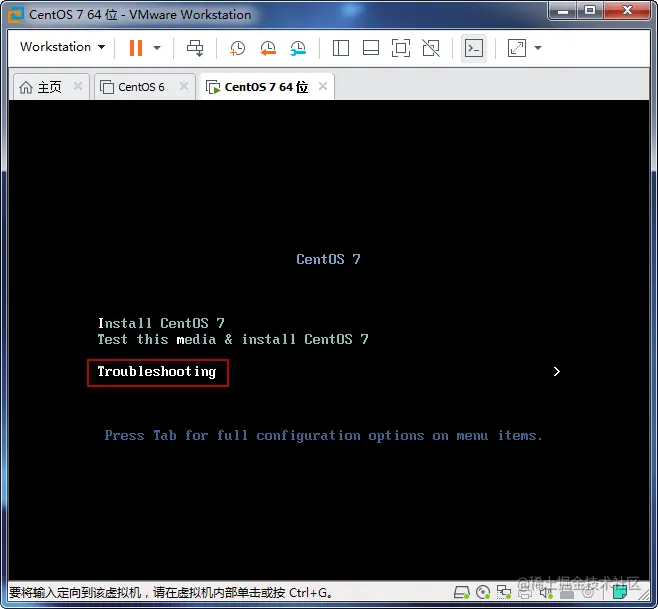
Task: Close the 主页 tab
Action: pyautogui.click(x=78, y=86)
